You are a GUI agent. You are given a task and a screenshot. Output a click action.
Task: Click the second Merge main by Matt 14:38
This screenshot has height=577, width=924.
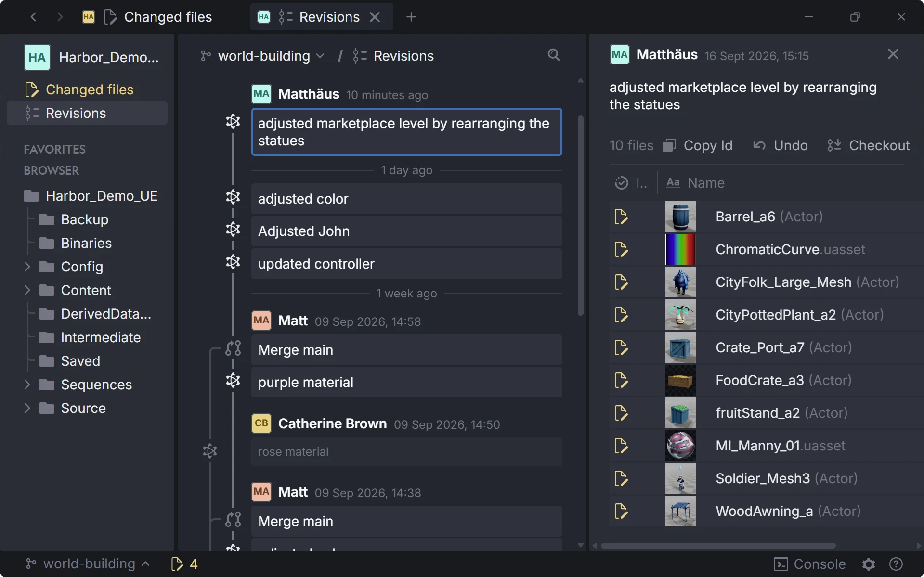pos(406,521)
